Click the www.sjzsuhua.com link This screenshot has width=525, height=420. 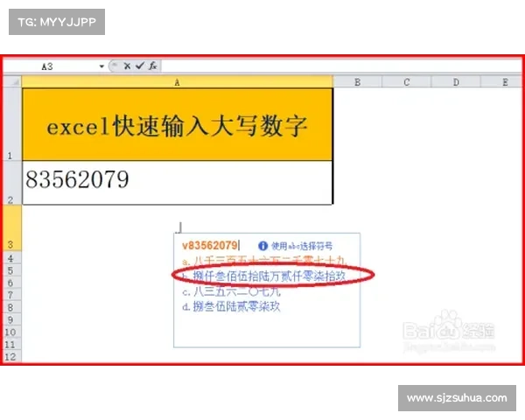pos(457,398)
